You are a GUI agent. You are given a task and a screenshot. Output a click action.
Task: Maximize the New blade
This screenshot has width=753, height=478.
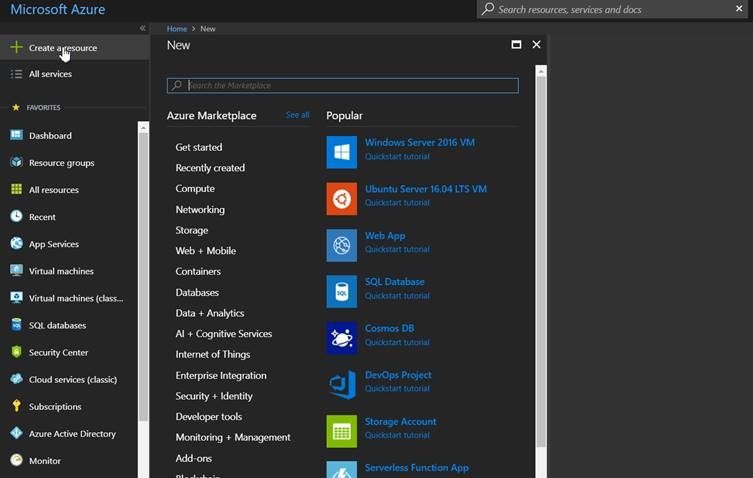click(516, 45)
